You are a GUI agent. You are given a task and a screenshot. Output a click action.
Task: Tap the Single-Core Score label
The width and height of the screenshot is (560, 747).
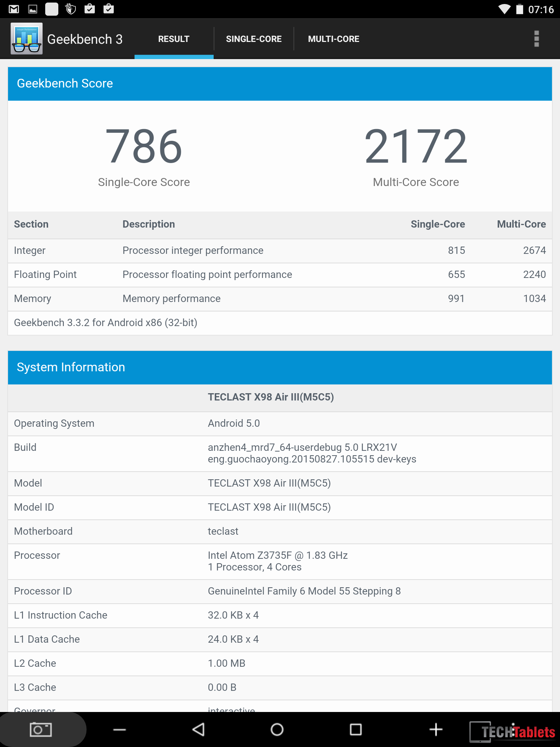point(144,182)
